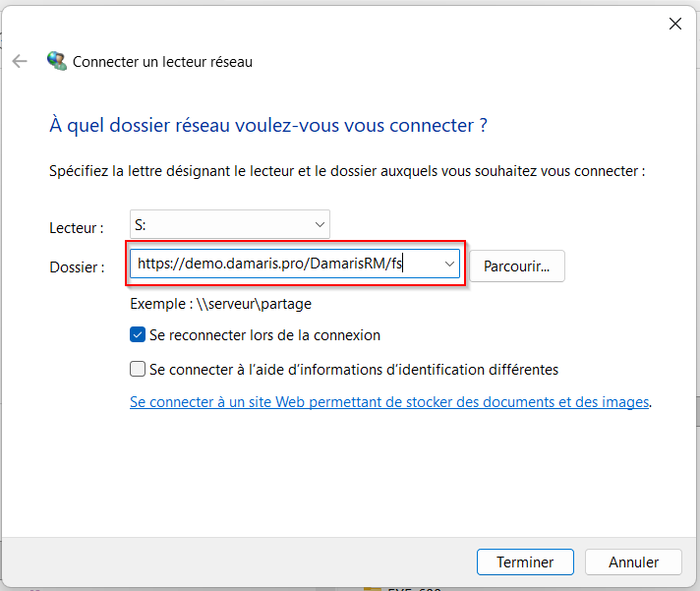Click the back arrow in the dialog header
Viewport: 700px width, 591px height.
pos(20,62)
